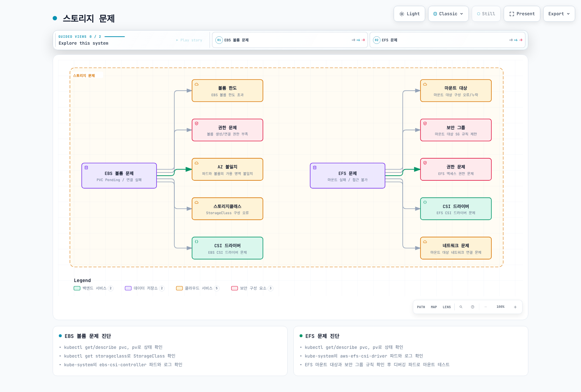
Task: Click the green 백엔드 서비스 legend swatch
Action: pos(77,288)
